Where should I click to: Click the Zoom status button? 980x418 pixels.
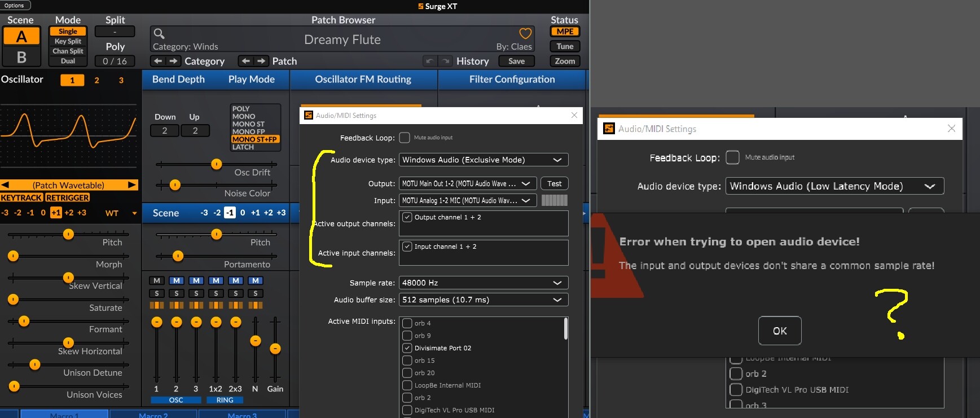[x=565, y=61]
